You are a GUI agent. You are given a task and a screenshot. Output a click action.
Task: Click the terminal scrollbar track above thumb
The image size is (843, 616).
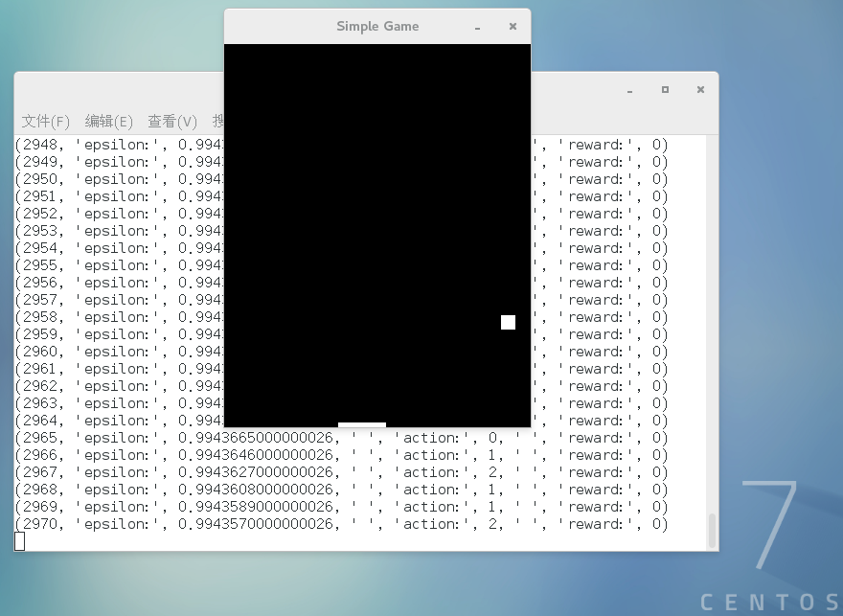point(713,325)
